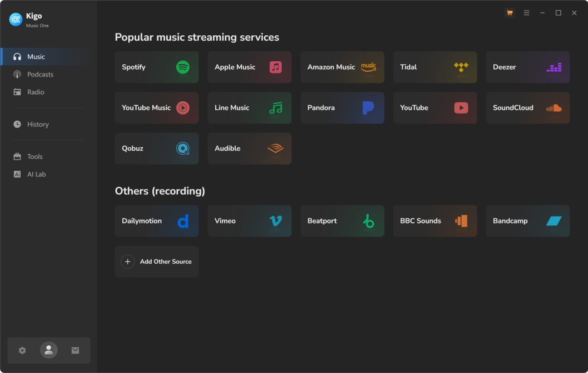Click the Line Music label

tap(232, 108)
